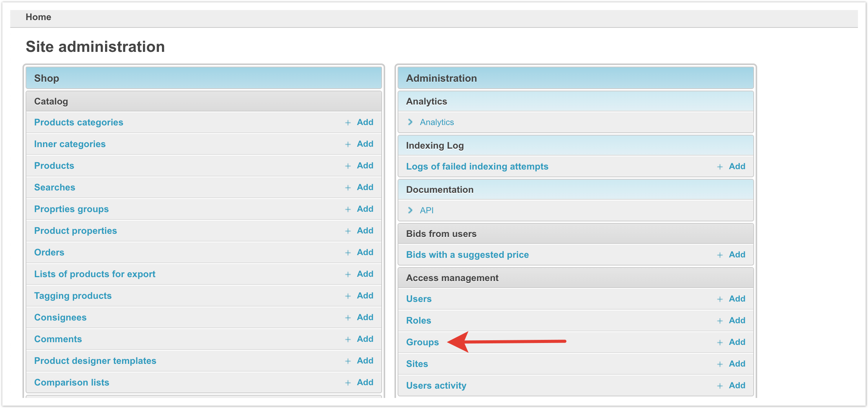Click the plus Add icon beside Orders
Viewport: 868px width, 408px height.
(348, 253)
